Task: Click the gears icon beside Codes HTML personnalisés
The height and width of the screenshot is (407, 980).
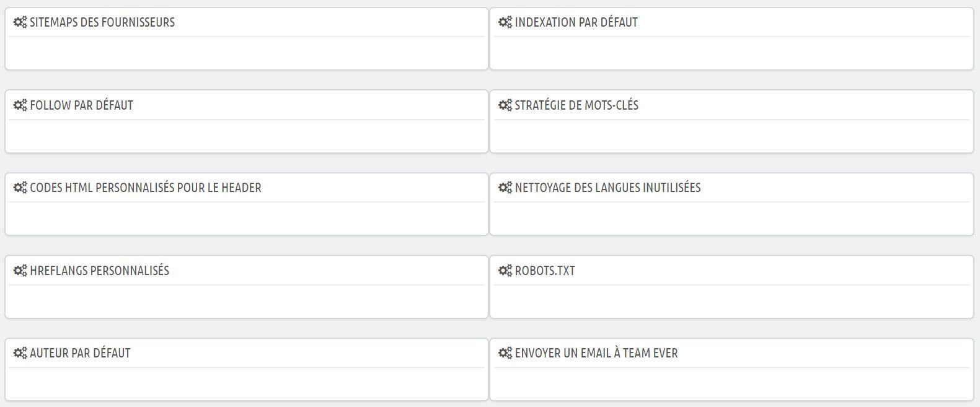Action: [x=20, y=188]
